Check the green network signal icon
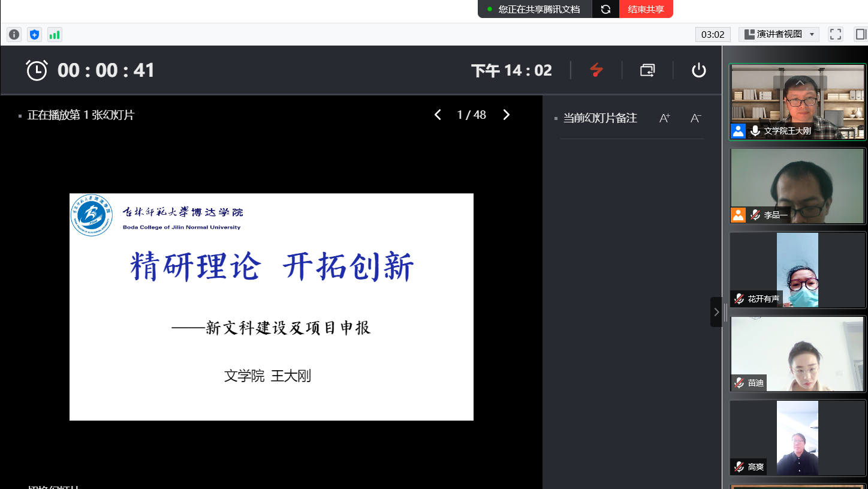 [x=55, y=35]
